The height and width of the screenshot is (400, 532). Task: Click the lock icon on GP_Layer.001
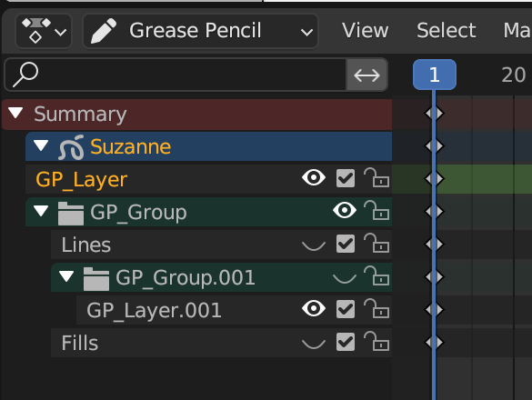(376, 309)
